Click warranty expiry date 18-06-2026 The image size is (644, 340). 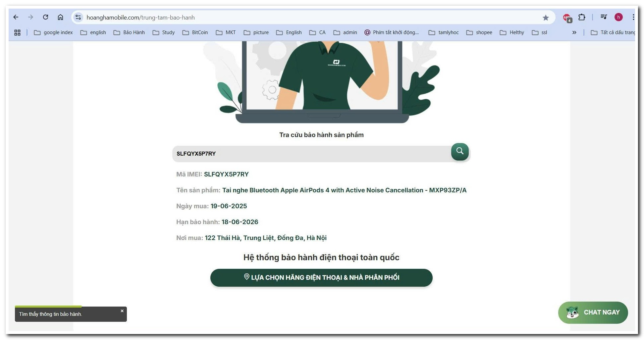pos(240,222)
